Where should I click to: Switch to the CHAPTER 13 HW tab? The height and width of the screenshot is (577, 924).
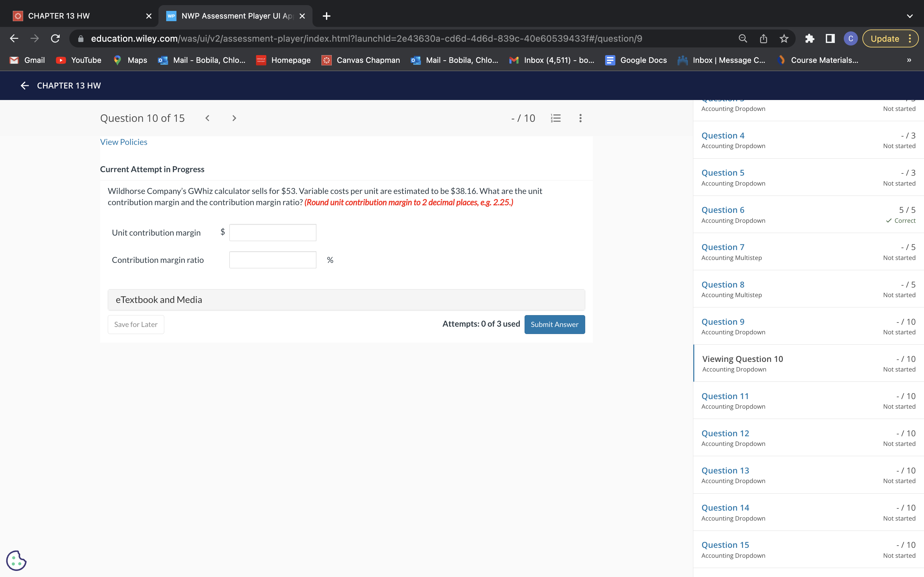(76, 16)
